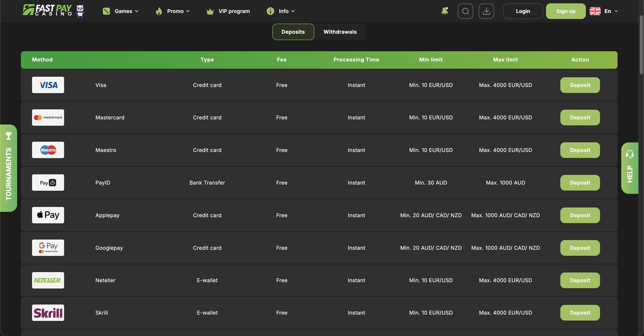Image resolution: width=644 pixels, height=336 pixels.
Task: Click the Min limit column header
Action: (x=431, y=60)
